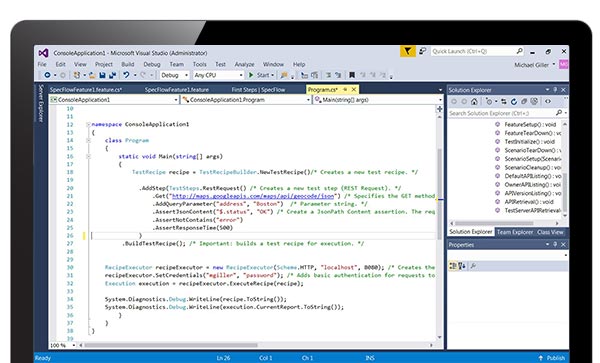The image size is (600, 363).
Task: Switch to First Steps | SpecFlow tab
Action: [x=258, y=90]
